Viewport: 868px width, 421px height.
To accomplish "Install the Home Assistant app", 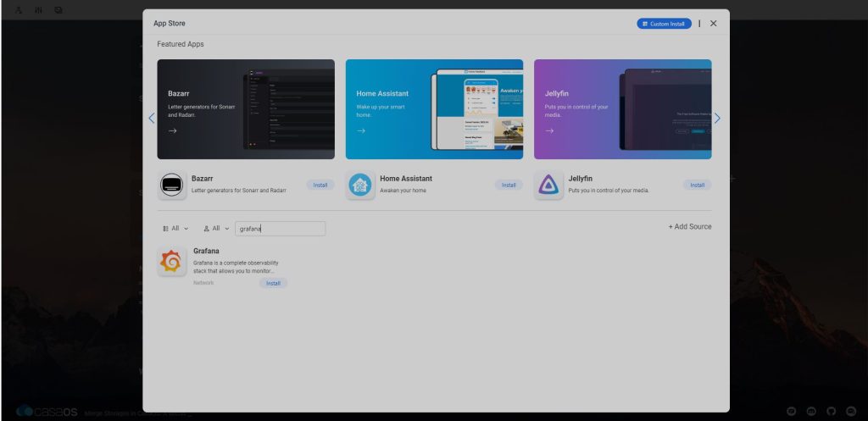I will tap(509, 185).
